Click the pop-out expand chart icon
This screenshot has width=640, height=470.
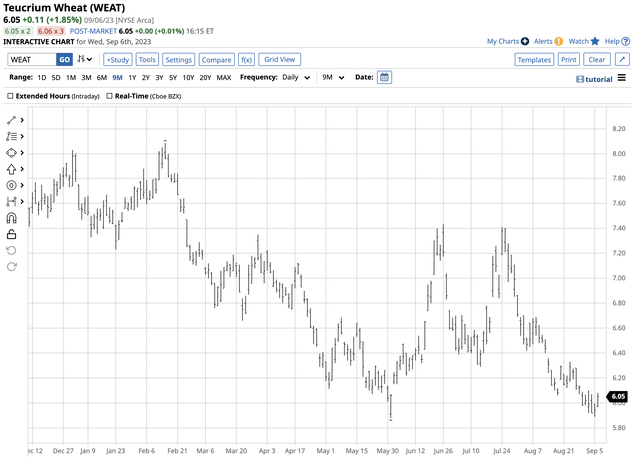pyautogui.click(x=622, y=60)
